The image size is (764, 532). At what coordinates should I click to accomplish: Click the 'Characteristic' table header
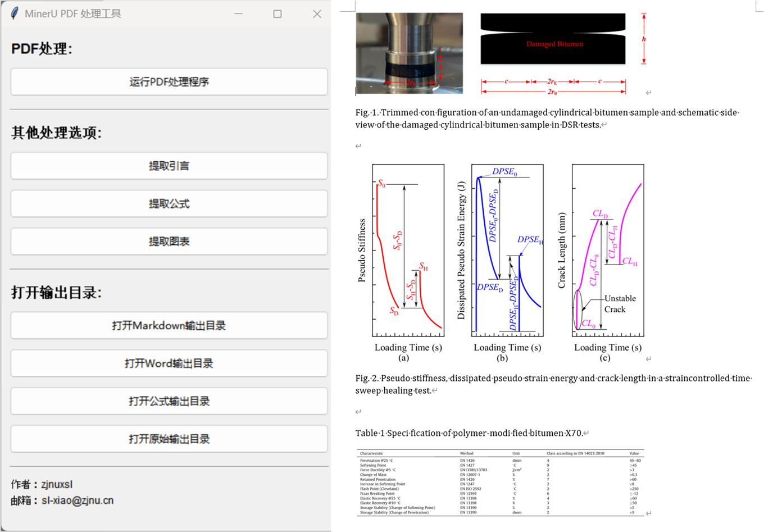tap(371, 453)
